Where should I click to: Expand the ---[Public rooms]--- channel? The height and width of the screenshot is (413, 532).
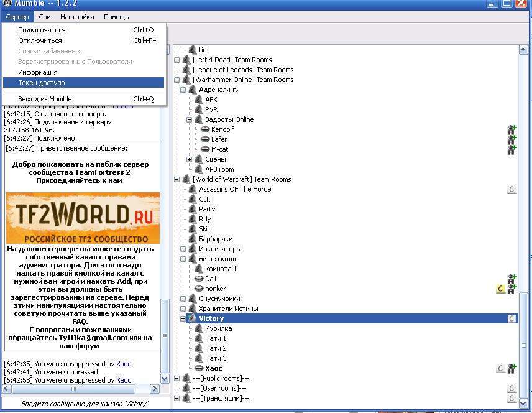(x=177, y=378)
